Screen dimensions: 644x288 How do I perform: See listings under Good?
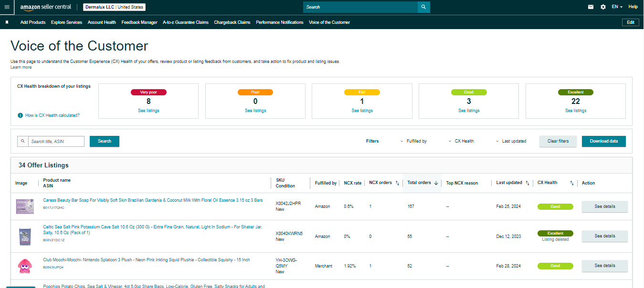(x=469, y=111)
